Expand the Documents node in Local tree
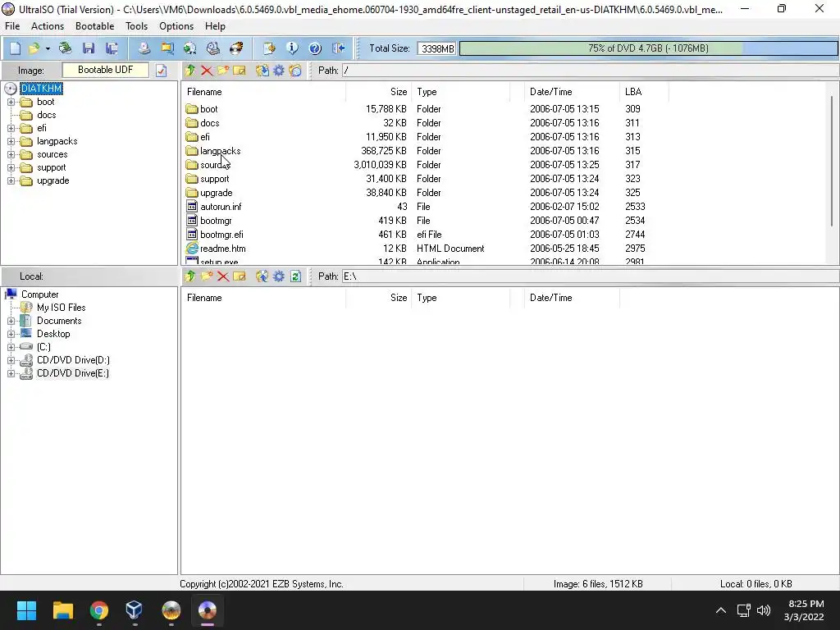The width and height of the screenshot is (840, 630). 11,321
